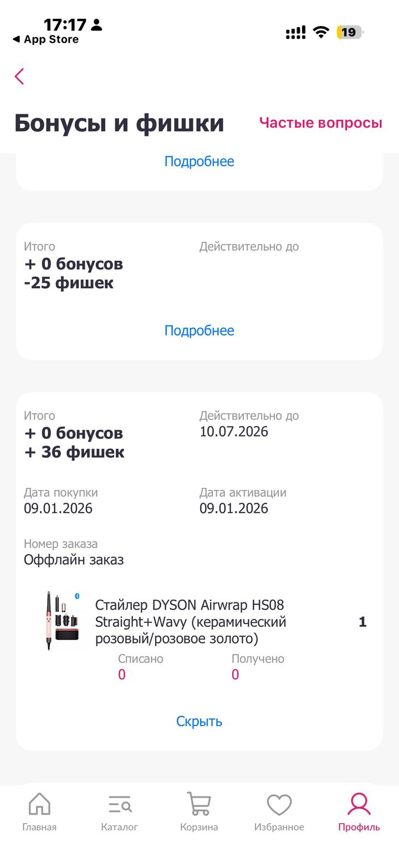
Task: Tap the Оффлайн заказ order number
Action: click(74, 560)
